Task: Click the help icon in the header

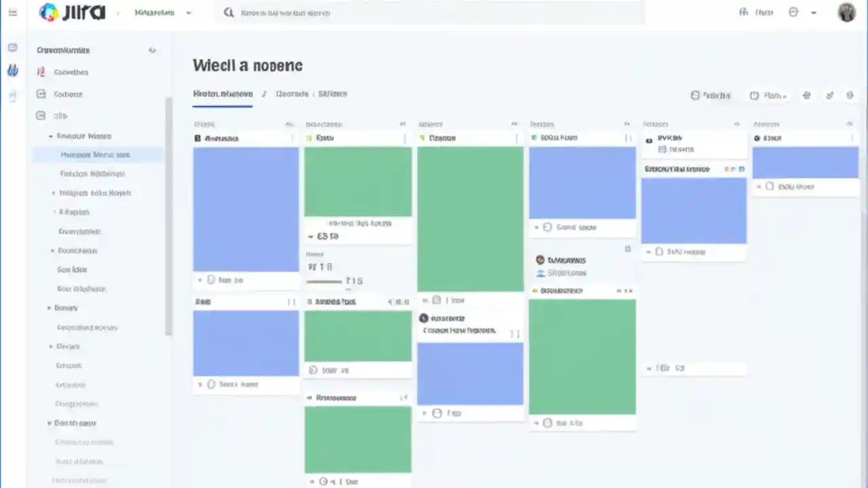Action: [x=793, y=12]
